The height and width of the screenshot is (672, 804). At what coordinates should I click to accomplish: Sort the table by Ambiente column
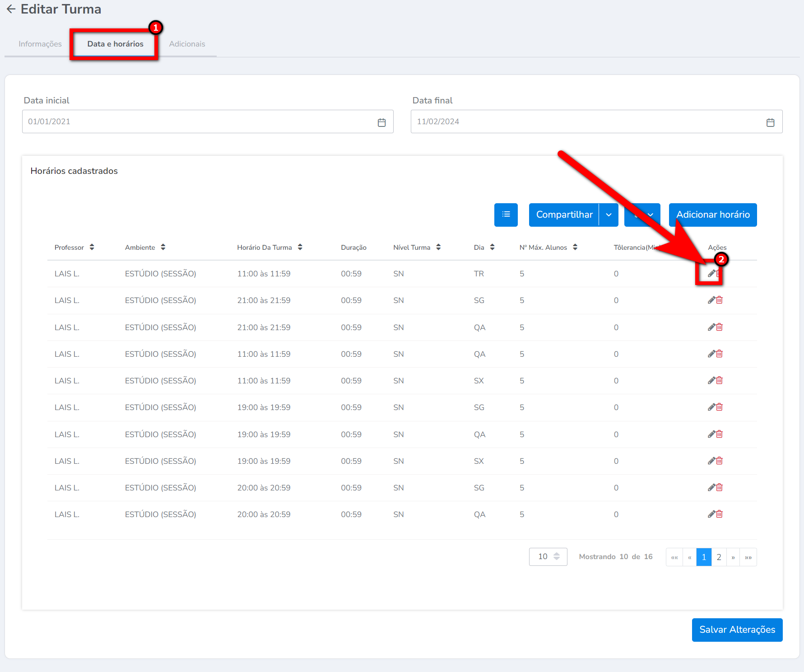[x=163, y=247]
